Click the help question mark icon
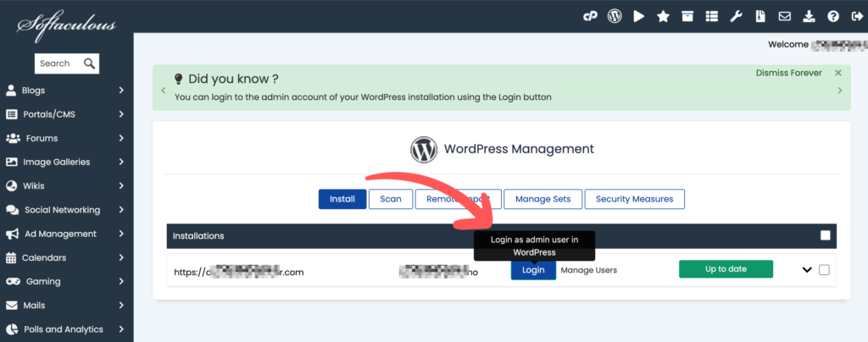Screen dimensions: 868x342 (833, 16)
